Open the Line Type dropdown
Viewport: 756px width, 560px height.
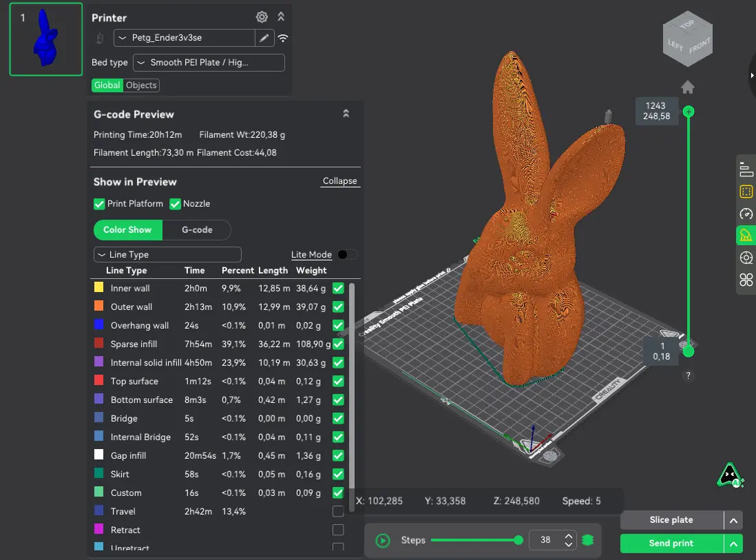point(167,255)
